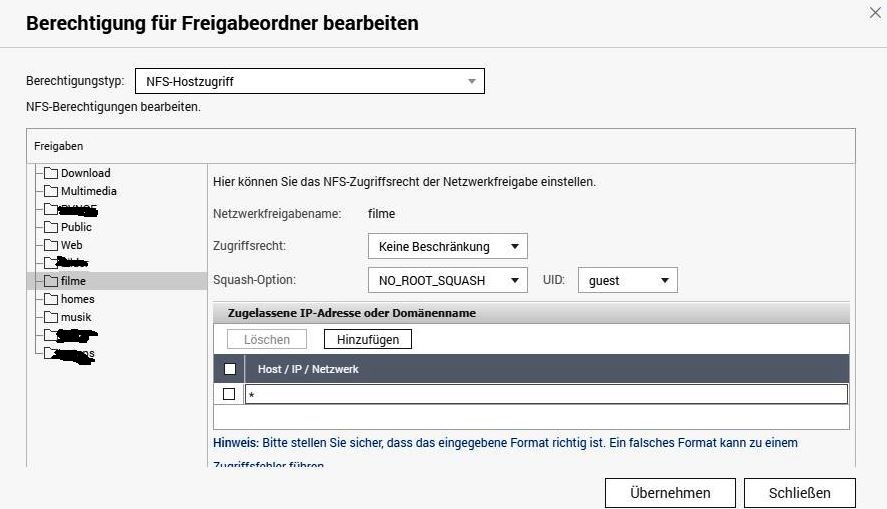
Task: Click the musik folder icon
Action: (51, 317)
